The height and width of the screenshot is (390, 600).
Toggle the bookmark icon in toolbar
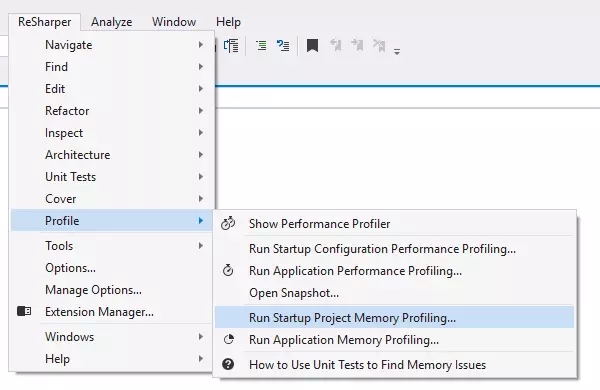coord(312,46)
